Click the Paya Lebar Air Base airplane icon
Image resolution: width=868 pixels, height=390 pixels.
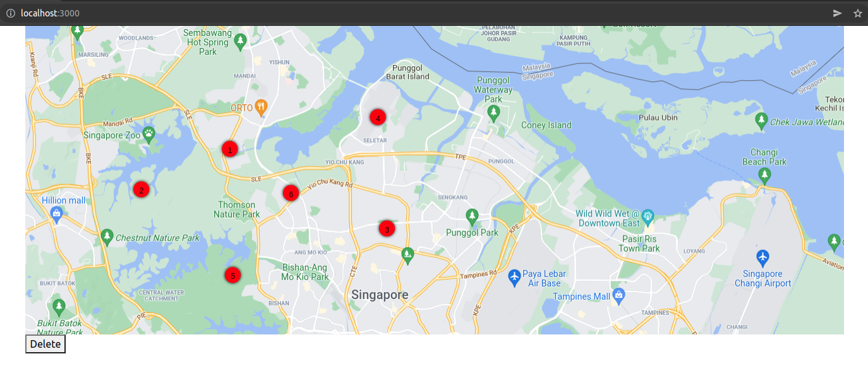point(514,276)
